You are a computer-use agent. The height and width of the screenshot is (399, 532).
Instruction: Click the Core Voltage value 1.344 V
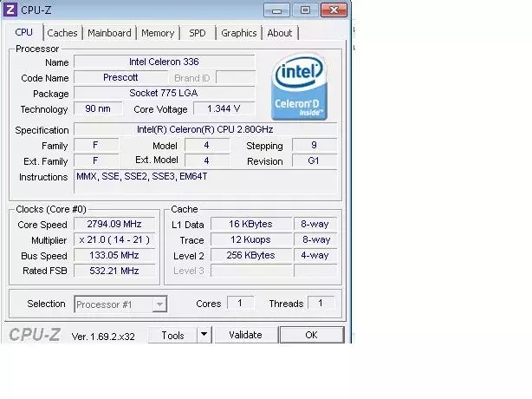[x=224, y=108]
